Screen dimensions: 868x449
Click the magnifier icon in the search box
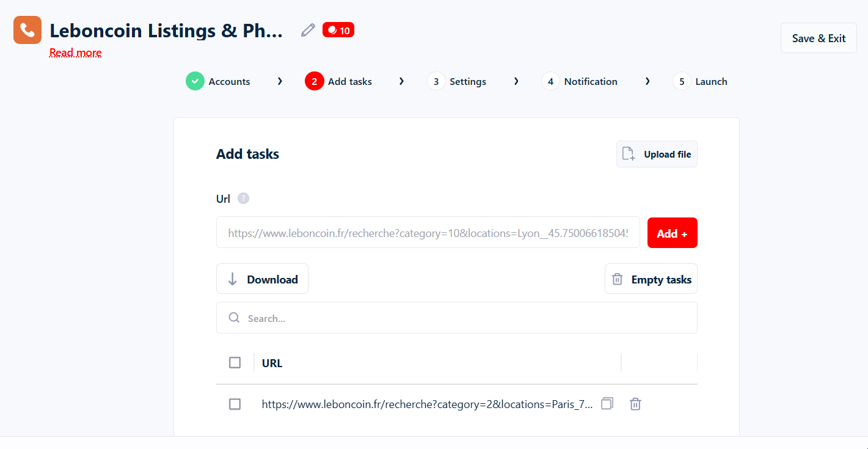(x=234, y=318)
